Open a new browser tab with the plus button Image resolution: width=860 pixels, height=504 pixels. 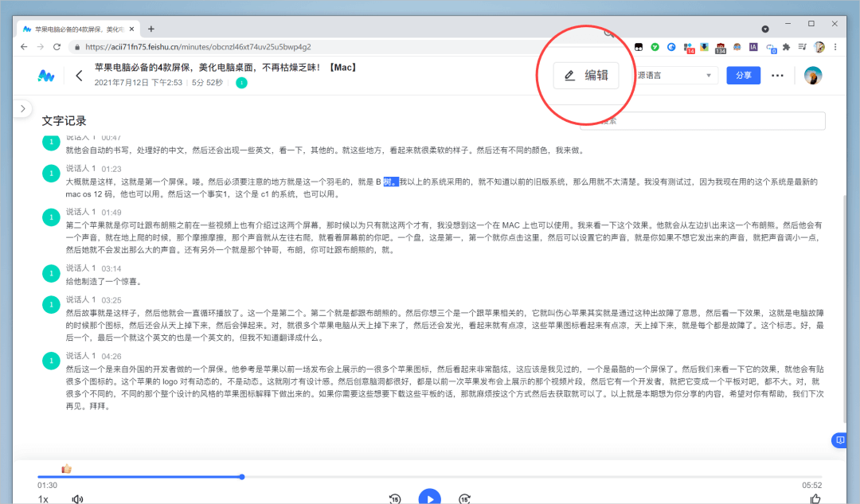(150, 29)
